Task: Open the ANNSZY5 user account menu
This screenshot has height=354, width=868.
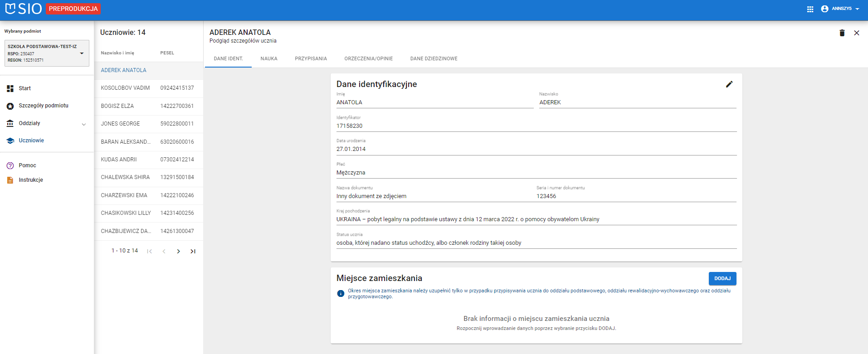Action: (840, 9)
